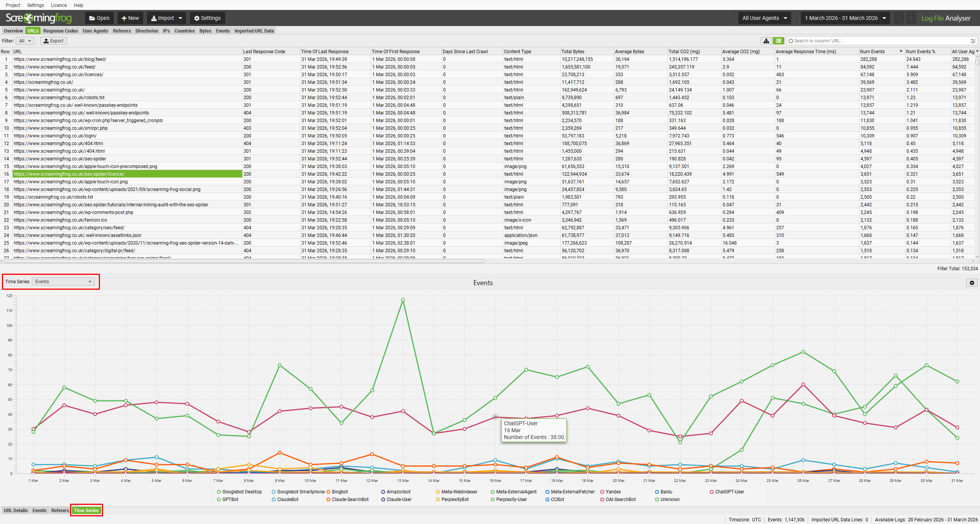Open the toolbar Settings gear
Screen dimensions: 980x524
click(207, 18)
